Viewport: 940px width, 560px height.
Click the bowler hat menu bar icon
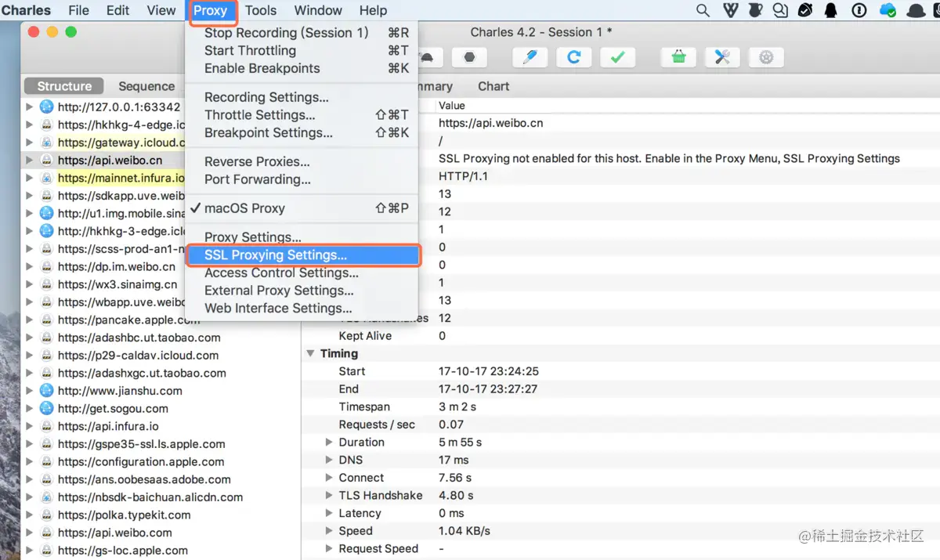pyautogui.click(x=915, y=10)
